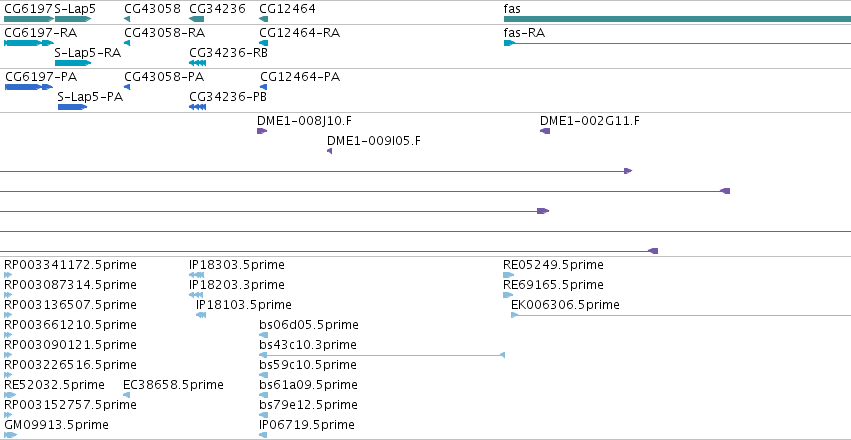Click the RP003090121.5prime label
851x440 pixels.
71,345
